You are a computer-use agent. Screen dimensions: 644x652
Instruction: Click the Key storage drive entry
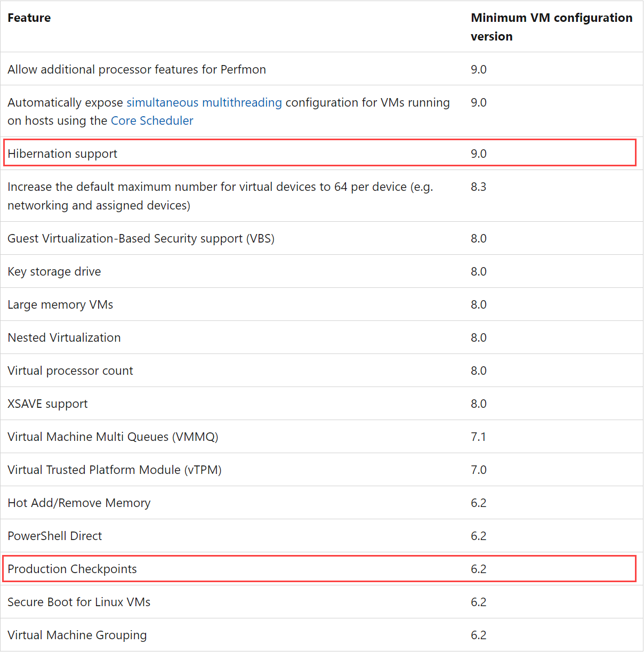coord(54,271)
